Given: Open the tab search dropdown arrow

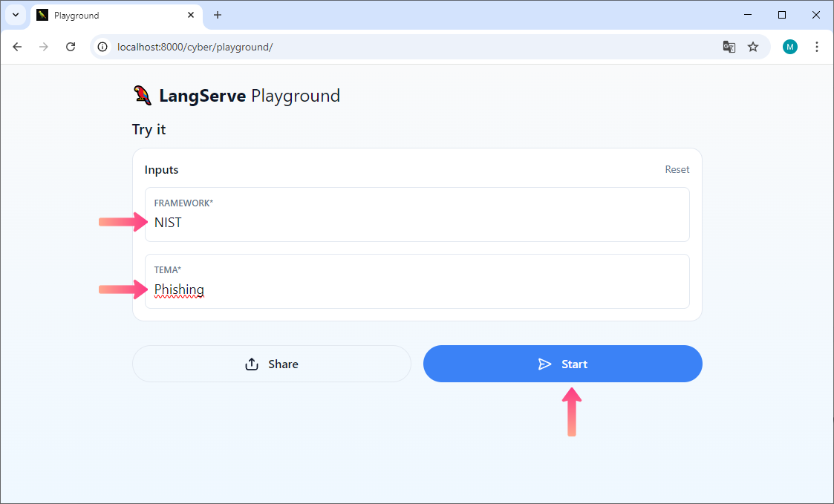Looking at the screenshot, I should point(16,15).
